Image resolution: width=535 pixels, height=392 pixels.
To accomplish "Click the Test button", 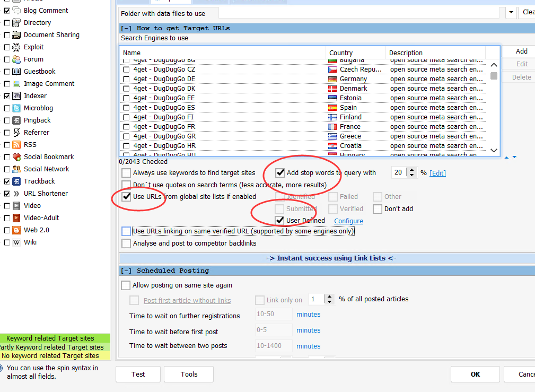I will (138, 374).
